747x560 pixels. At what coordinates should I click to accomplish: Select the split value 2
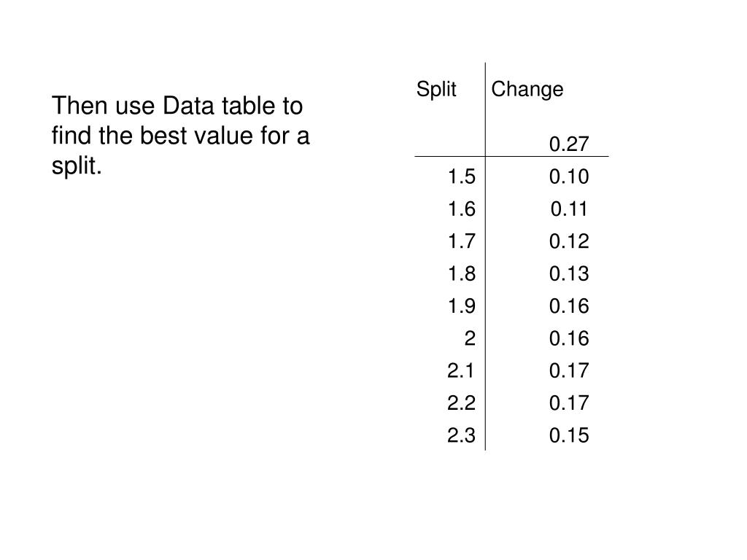pos(470,338)
